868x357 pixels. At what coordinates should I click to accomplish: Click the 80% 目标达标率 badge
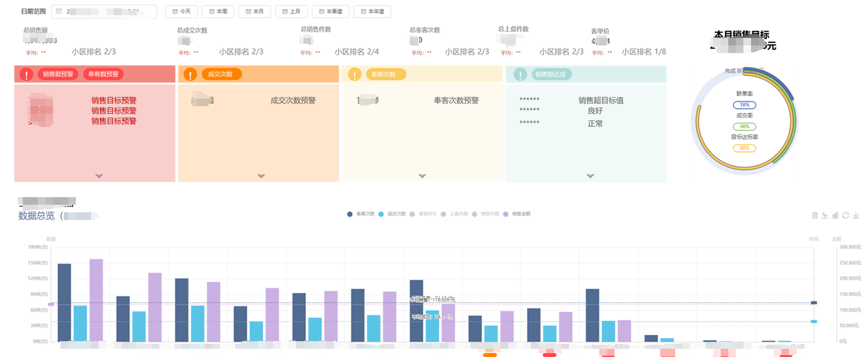(x=744, y=148)
